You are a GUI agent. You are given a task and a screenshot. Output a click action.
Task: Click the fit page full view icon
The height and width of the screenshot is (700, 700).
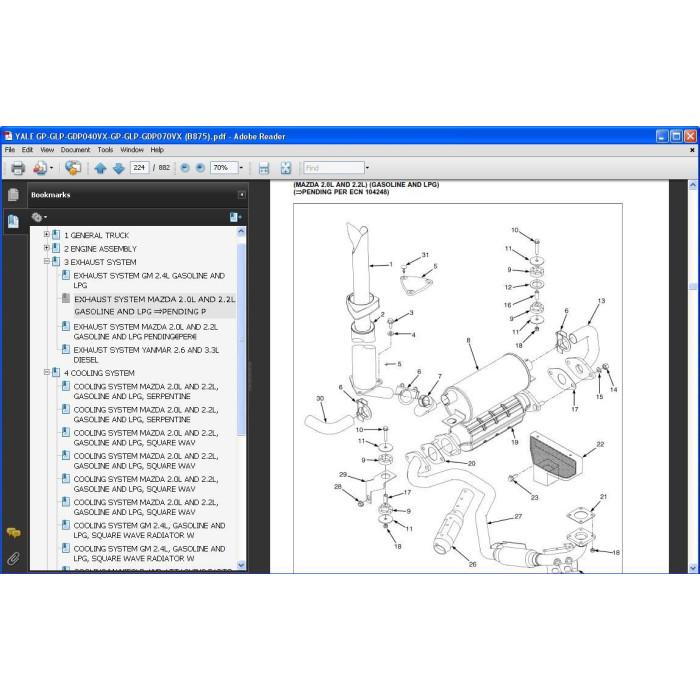286,168
